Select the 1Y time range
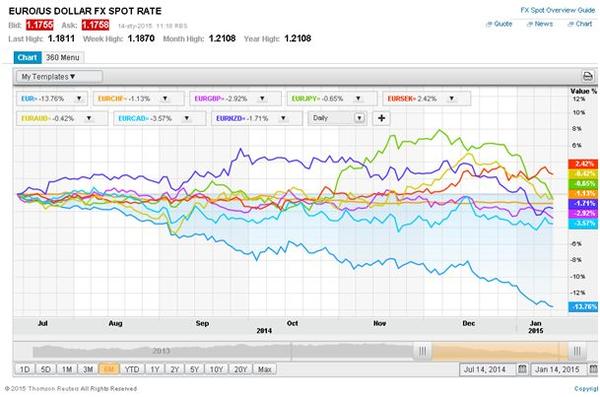The height and width of the screenshot is (397, 600). 155,369
